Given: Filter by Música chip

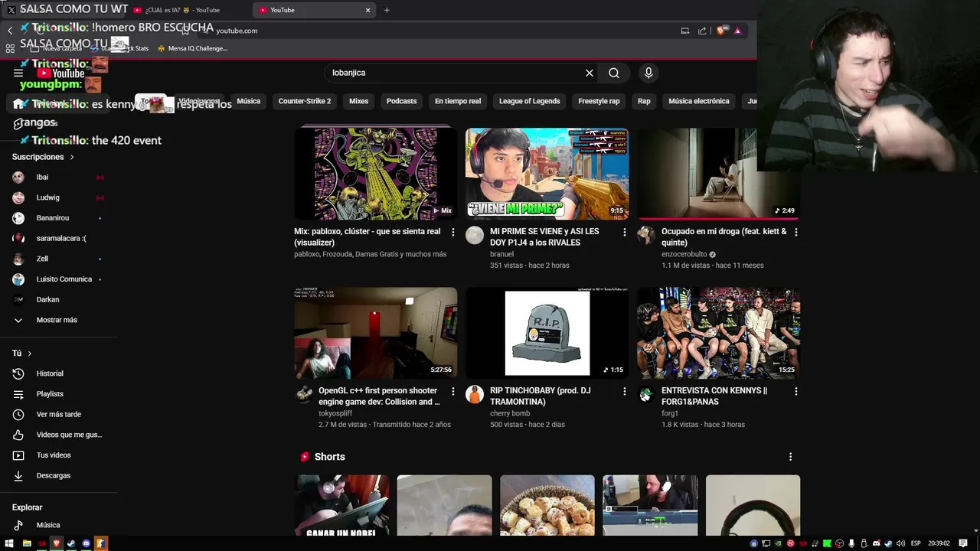Looking at the screenshot, I should 249,101.
